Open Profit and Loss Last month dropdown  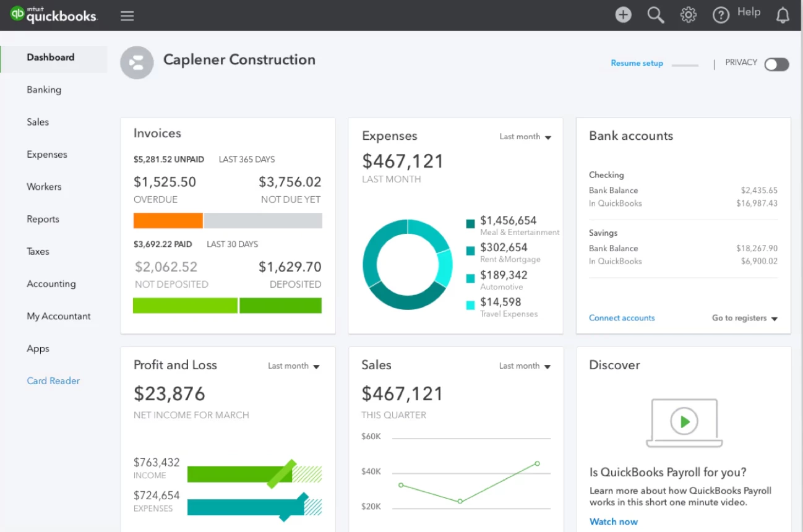coord(294,366)
